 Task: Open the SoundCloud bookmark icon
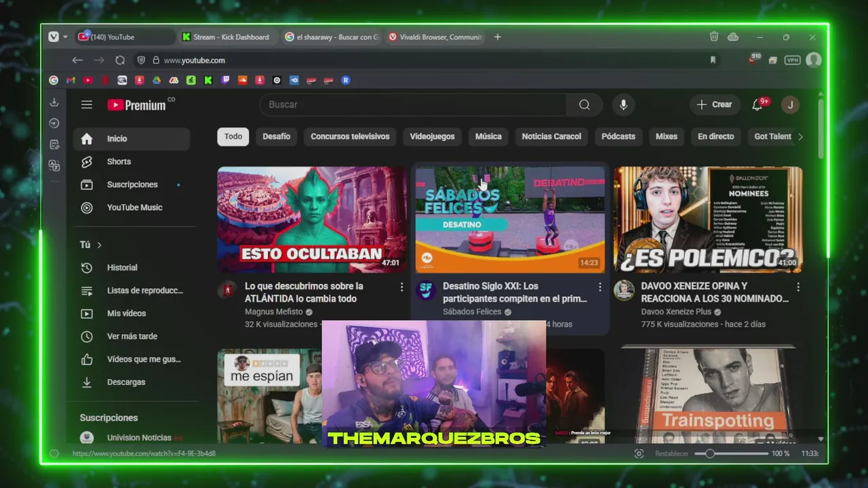[x=242, y=80]
